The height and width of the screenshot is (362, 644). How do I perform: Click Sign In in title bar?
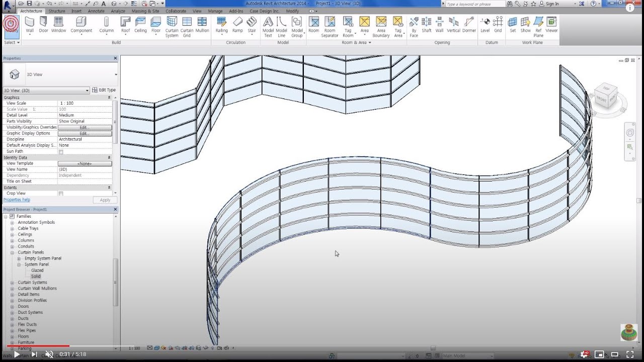549,4
